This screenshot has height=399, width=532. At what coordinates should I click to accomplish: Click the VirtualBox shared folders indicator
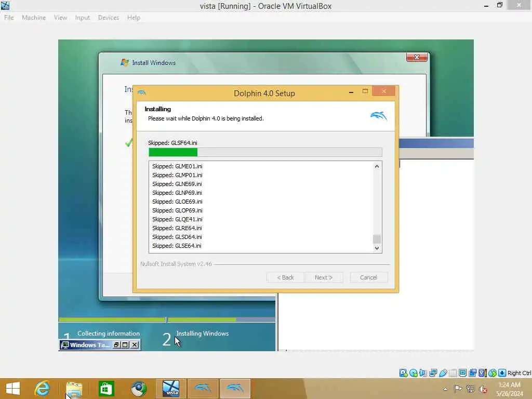453,373
